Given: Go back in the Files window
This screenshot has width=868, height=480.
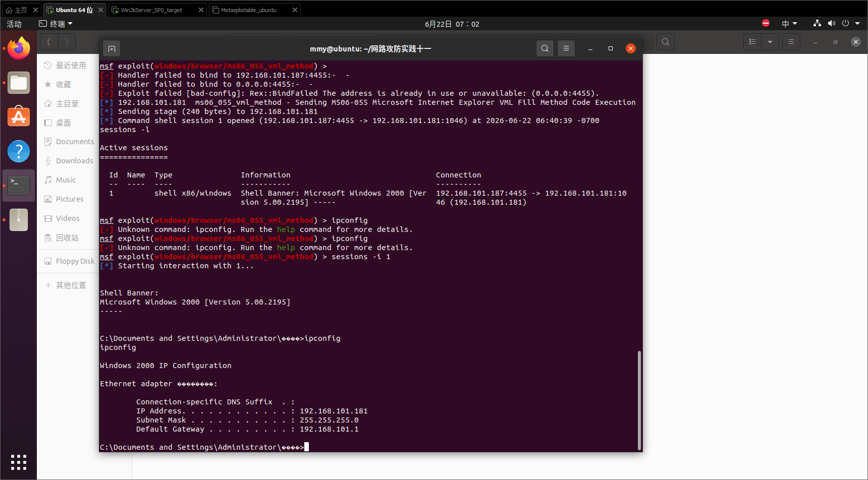Looking at the screenshot, I should coord(49,42).
